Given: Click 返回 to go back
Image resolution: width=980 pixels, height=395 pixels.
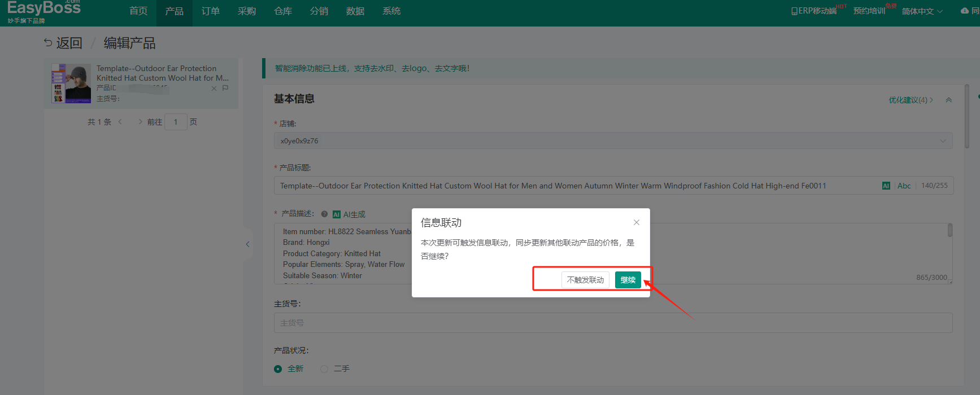Looking at the screenshot, I should tap(63, 43).
